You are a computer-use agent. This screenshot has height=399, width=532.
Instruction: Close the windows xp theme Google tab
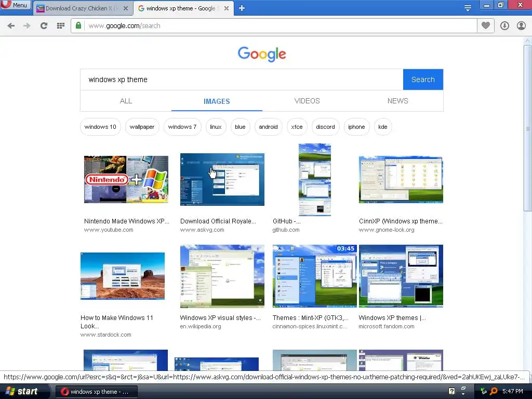tap(227, 8)
